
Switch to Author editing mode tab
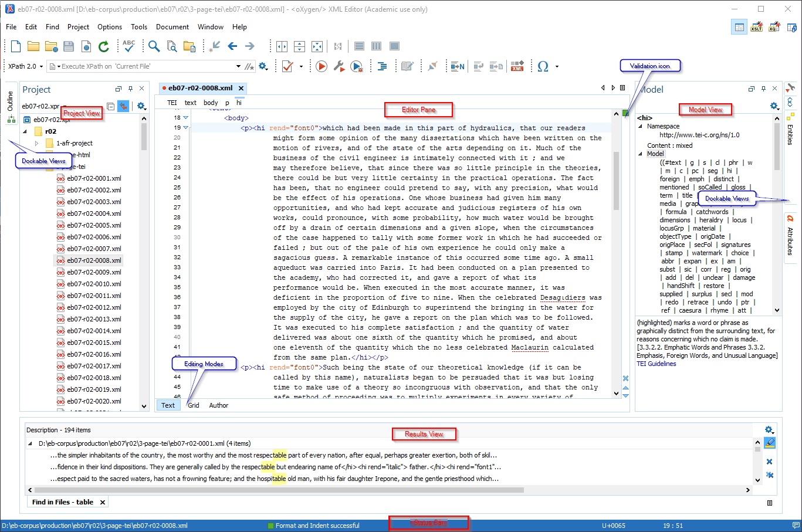pyautogui.click(x=219, y=405)
